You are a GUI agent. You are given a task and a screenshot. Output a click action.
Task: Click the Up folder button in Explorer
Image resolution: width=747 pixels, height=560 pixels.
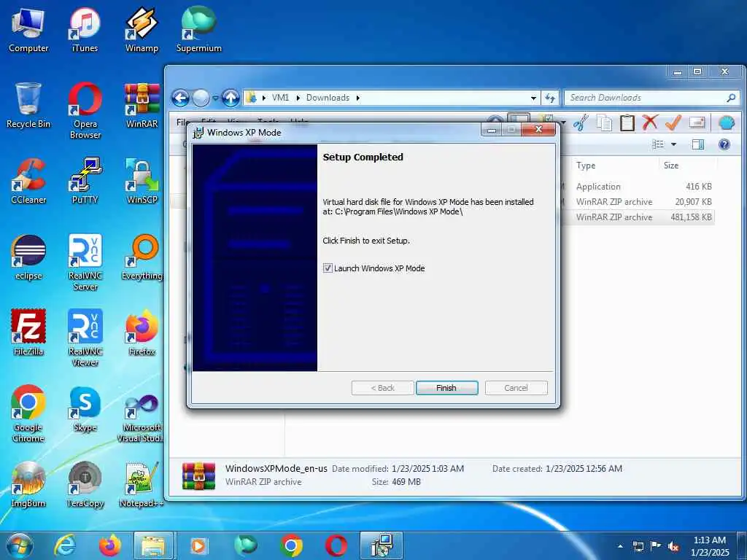(231, 98)
